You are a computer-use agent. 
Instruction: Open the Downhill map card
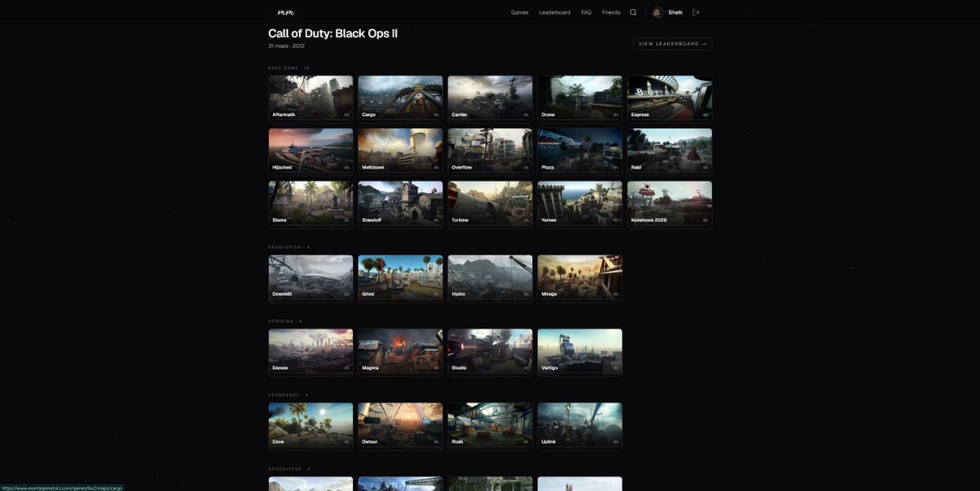click(311, 279)
